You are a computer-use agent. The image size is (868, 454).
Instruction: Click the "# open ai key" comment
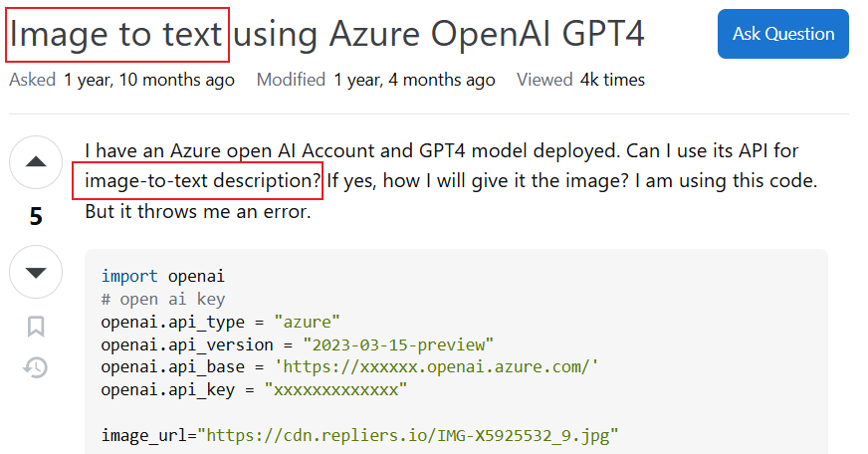click(162, 299)
